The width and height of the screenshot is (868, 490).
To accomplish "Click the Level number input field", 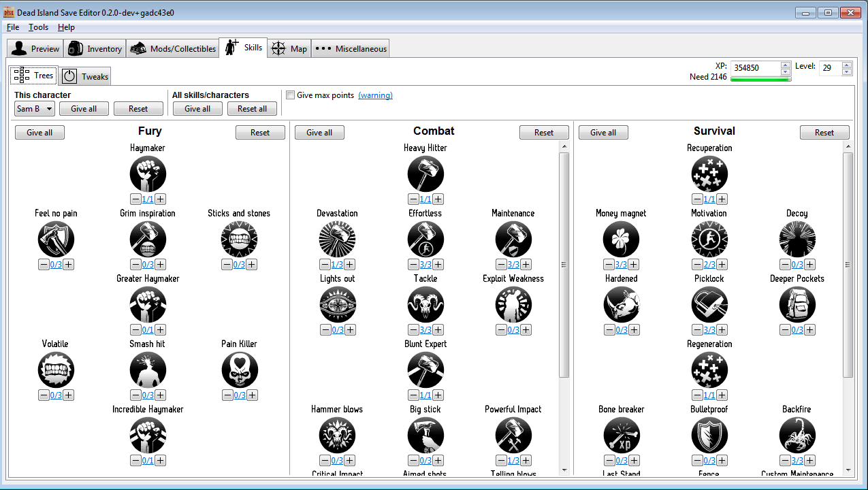I will coord(831,68).
